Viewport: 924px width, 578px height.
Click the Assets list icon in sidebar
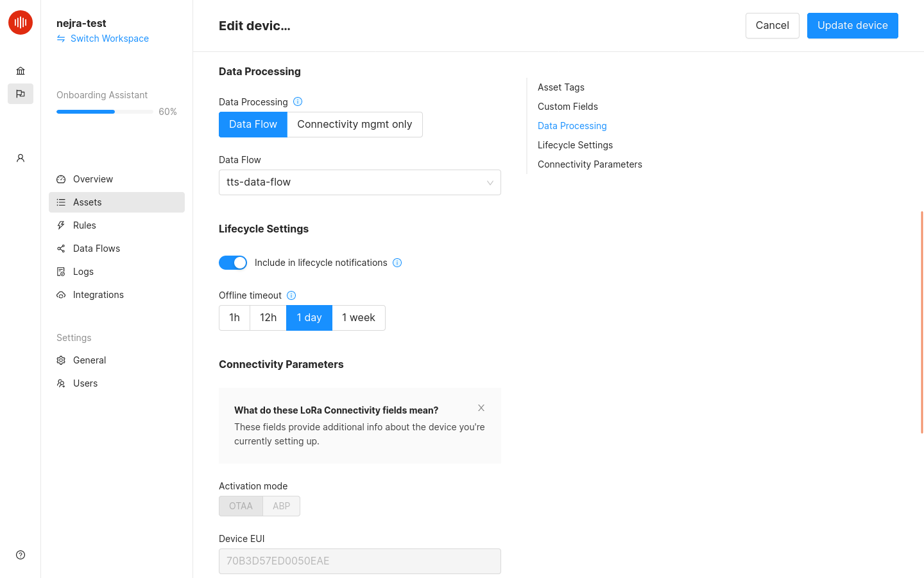pos(61,202)
